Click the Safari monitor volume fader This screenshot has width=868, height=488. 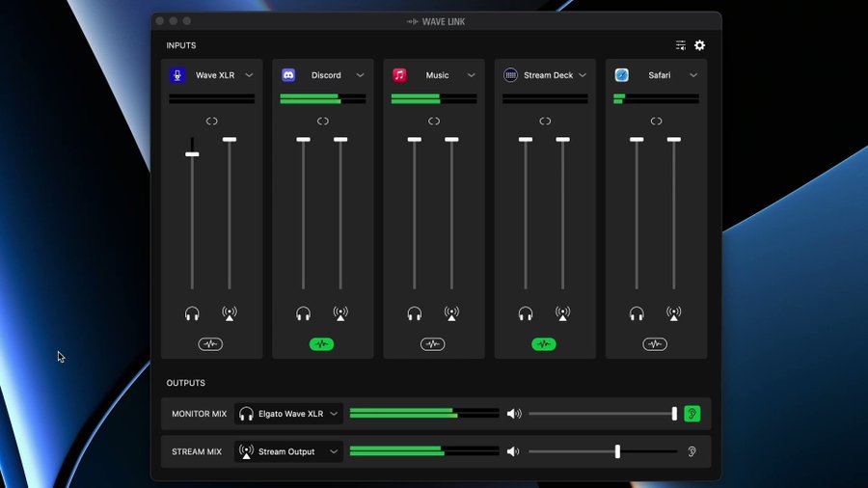(637, 140)
